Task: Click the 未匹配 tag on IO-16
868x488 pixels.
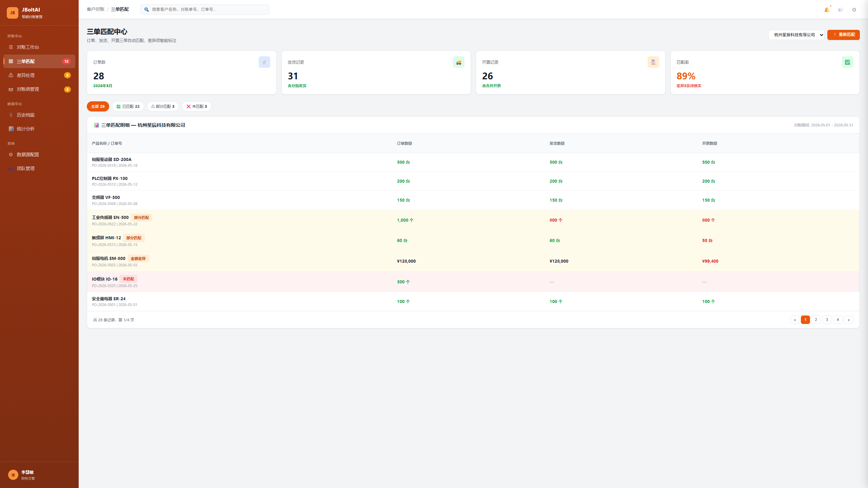Action: point(128,279)
